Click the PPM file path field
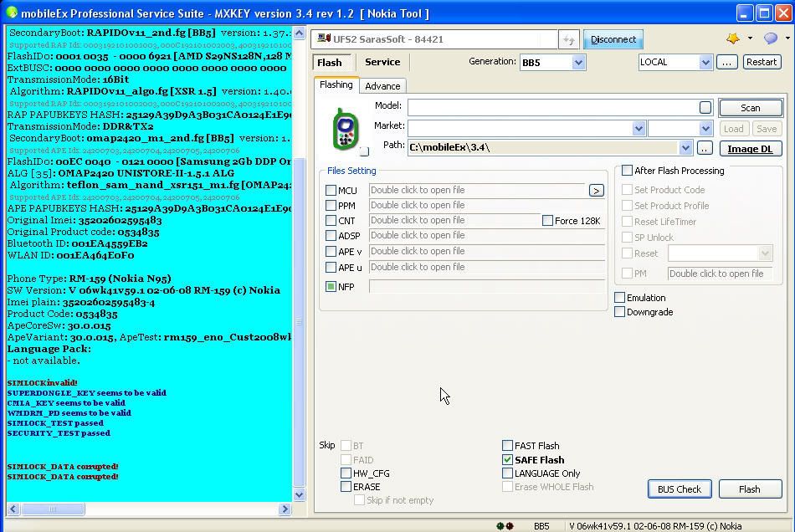Image resolution: width=795 pixels, height=532 pixels. pos(487,205)
